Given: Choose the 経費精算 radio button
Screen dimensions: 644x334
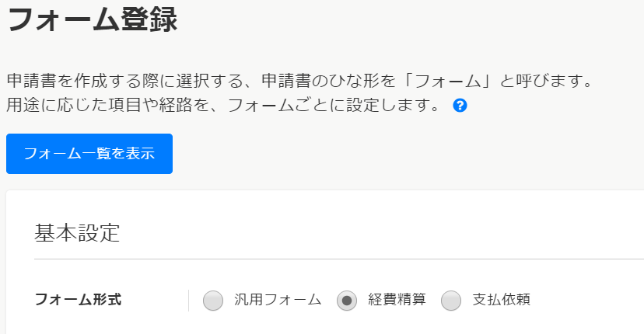Looking at the screenshot, I should 347,300.
